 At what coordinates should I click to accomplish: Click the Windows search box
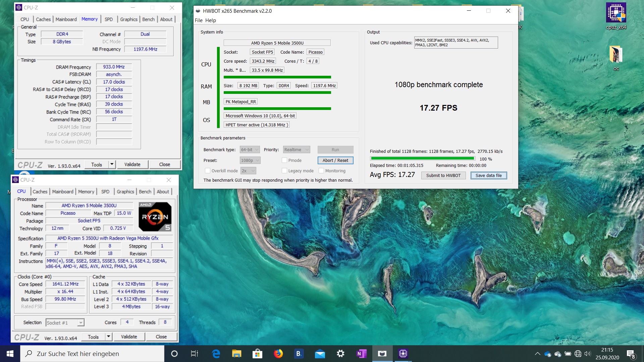point(92,354)
